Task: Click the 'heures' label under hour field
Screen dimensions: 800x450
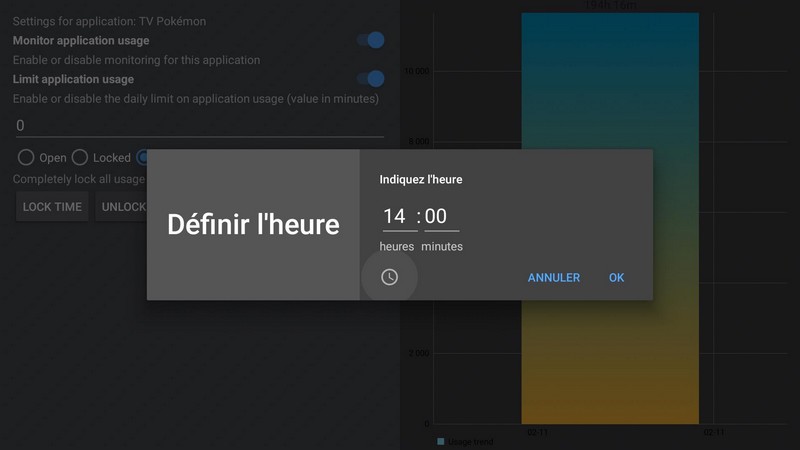Action: (x=396, y=246)
